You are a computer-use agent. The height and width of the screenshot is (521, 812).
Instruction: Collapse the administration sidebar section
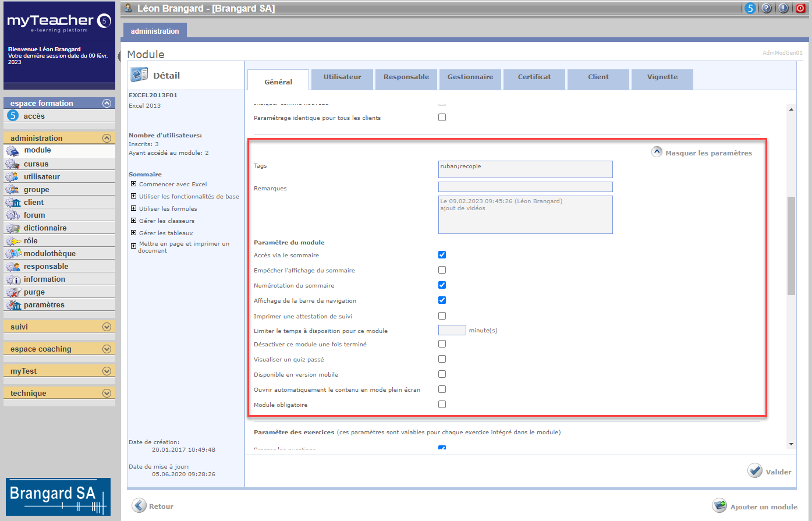point(107,138)
